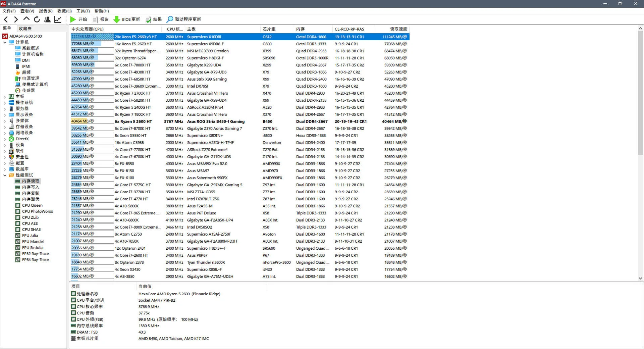Click checkbox icon beside CPU 核心频率
This screenshot has height=349, width=644.
[x=73, y=306]
